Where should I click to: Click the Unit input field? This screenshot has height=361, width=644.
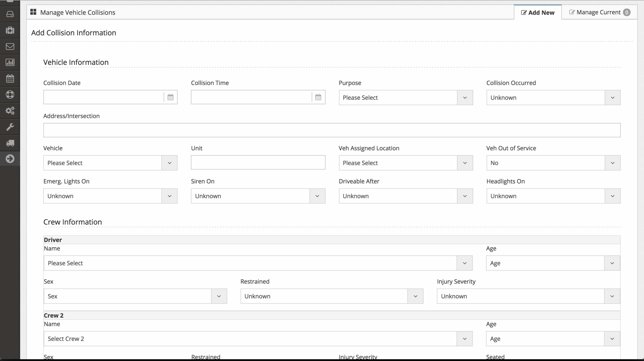258,163
